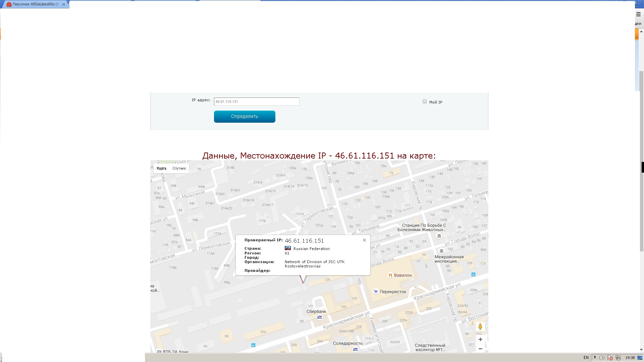Click the Вавилон restaurant marker
644x362 pixels.
tap(390, 276)
